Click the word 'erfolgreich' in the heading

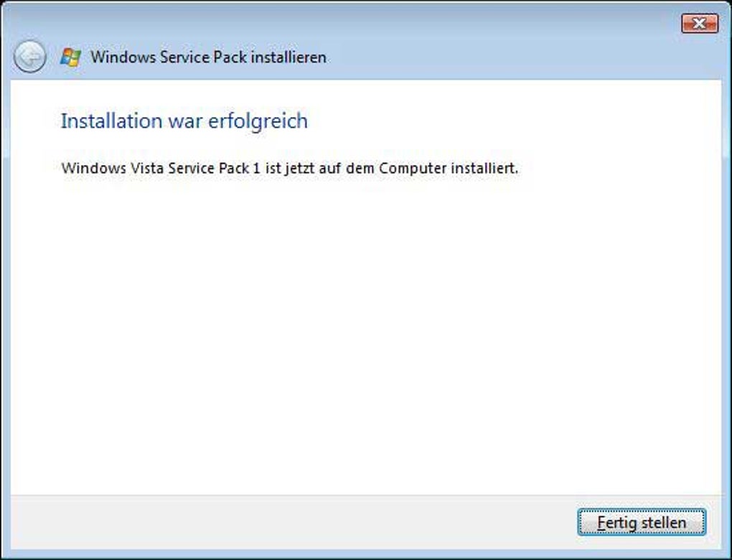point(258,121)
